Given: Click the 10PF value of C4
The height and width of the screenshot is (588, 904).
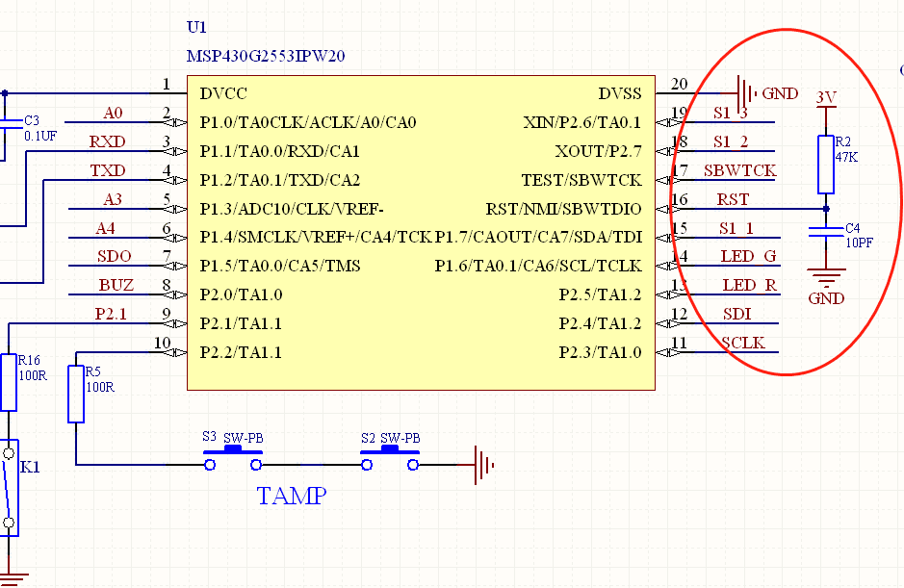Looking at the screenshot, I should [859, 243].
